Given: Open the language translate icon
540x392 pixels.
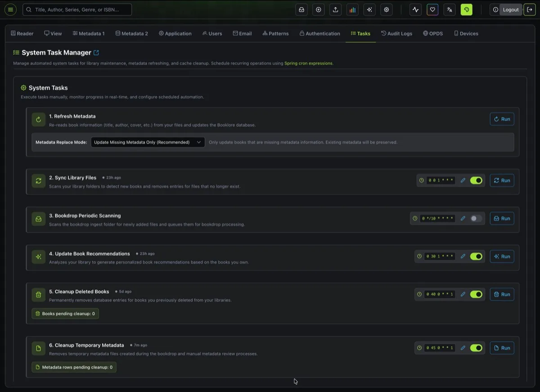Looking at the screenshot, I should (449, 9).
